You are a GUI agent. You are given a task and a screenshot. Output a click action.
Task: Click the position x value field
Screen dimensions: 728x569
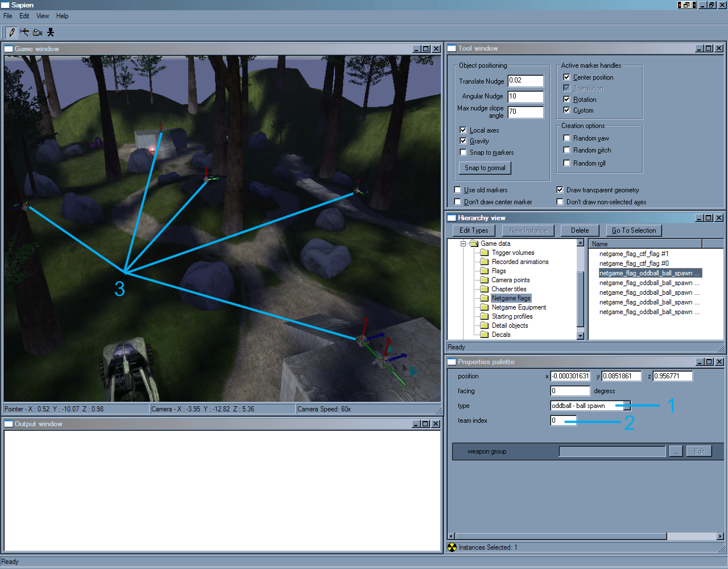point(570,376)
